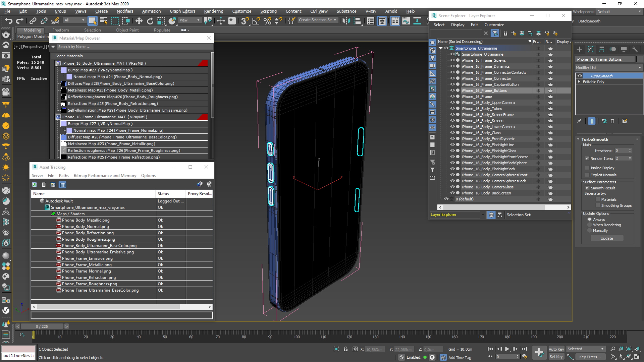Open the Modify command panel tab
The width and height of the screenshot is (644, 362).
point(591,49)
